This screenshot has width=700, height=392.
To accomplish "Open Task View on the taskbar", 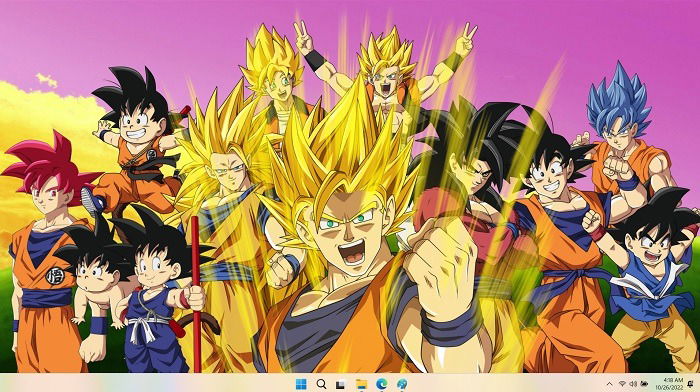I will [341, 384].
